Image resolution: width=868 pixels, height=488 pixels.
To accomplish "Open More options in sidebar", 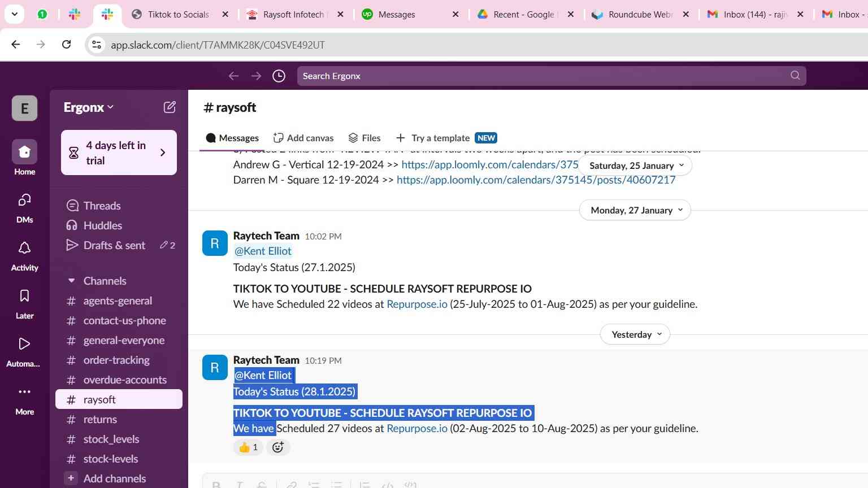I will 24,399.
